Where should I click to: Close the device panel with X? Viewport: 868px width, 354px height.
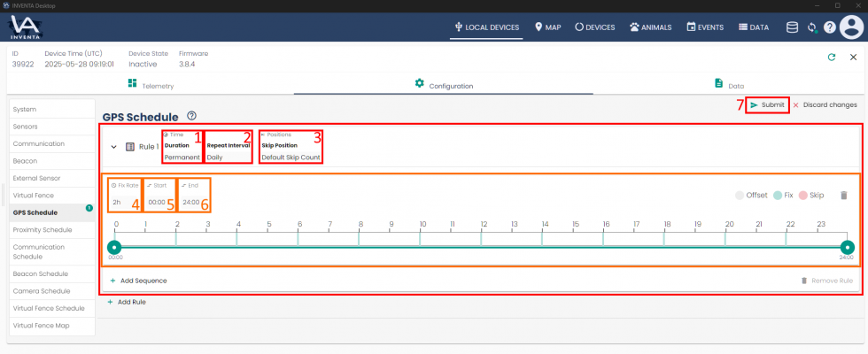[x=851, y=57]
